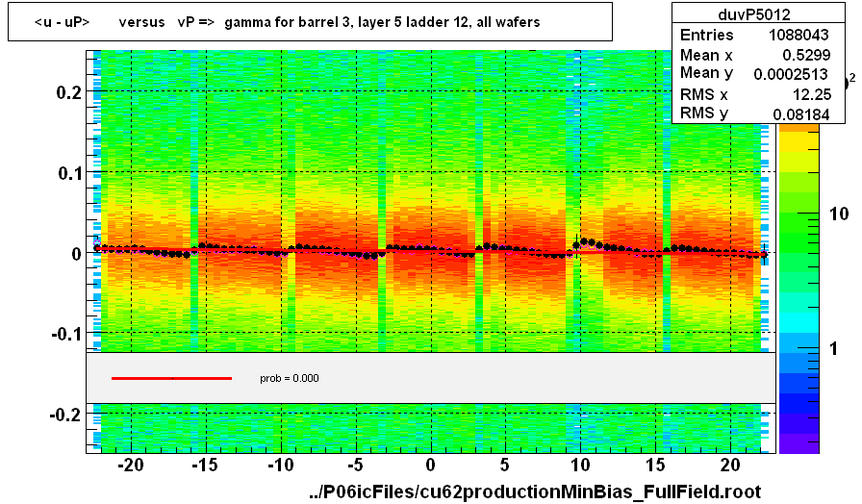Click the color scale label '1'
The height and width of the screenshot is (504, 862).
[x=833, y=348]
